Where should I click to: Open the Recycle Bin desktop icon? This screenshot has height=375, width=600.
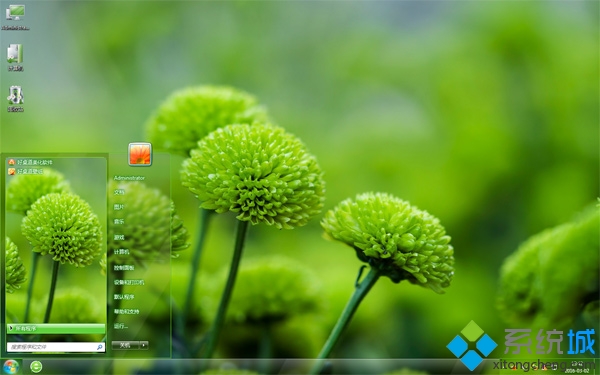tap(15, 99)
